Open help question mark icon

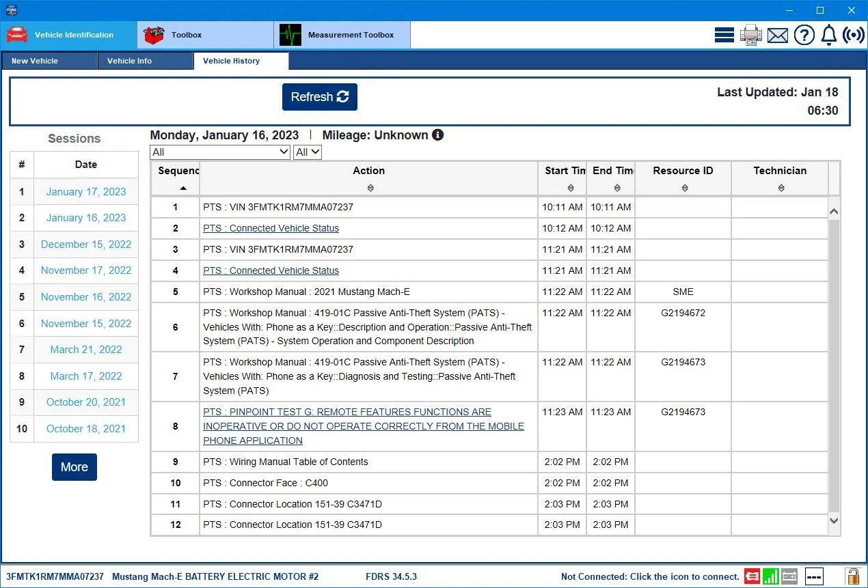pos(804,35)
